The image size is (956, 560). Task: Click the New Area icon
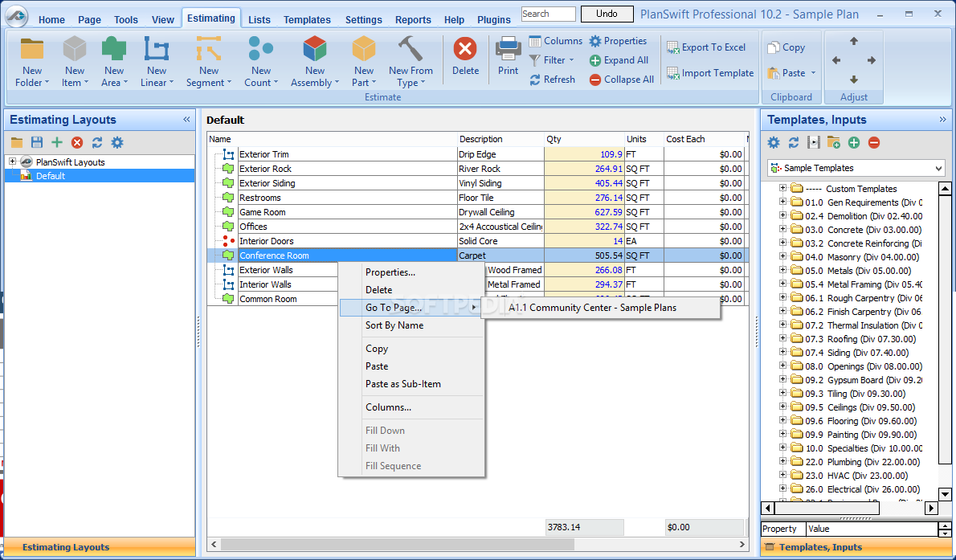tap(114, 49)
